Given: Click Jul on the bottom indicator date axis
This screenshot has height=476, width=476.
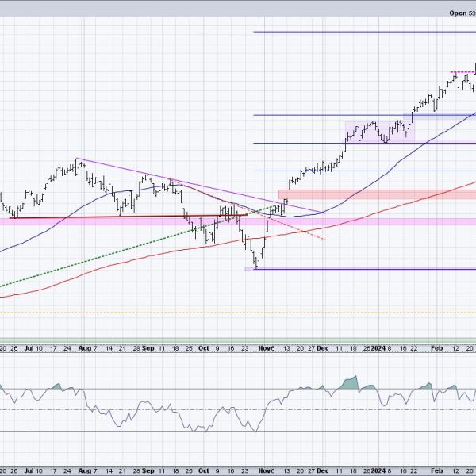Looking at the screenshot, I should (29, 470).
